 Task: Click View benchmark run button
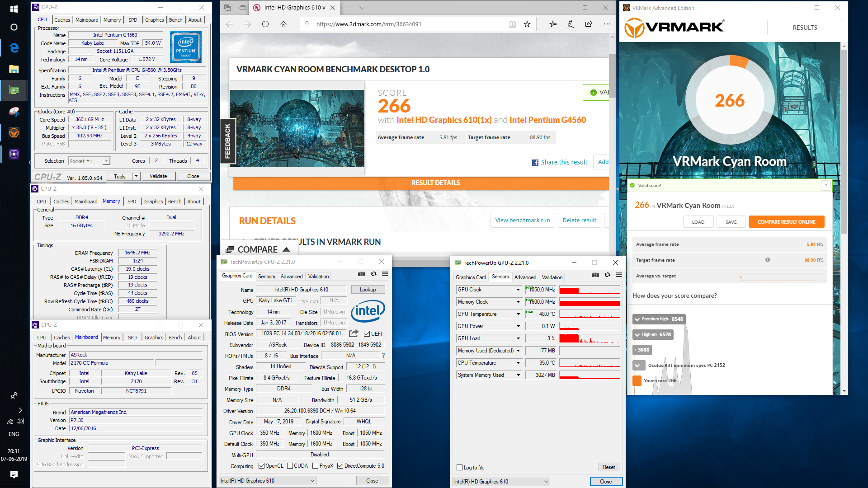click(x=523, y=221)
